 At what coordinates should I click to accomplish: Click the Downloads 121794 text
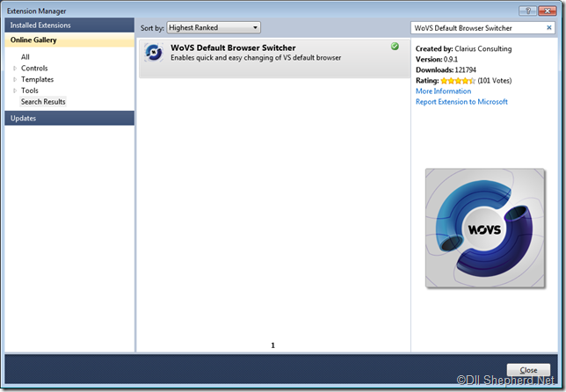pyautogui.click(x=446, y=70)
